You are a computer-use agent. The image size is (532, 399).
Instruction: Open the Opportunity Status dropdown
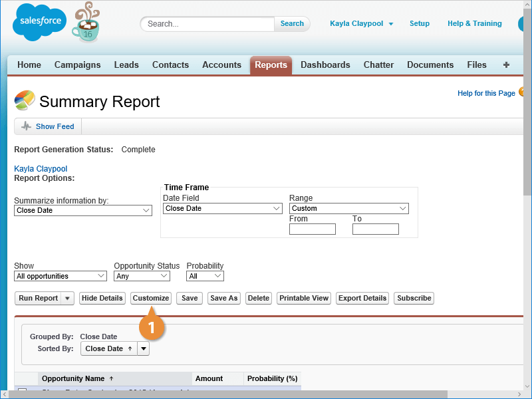pos(142,276)
